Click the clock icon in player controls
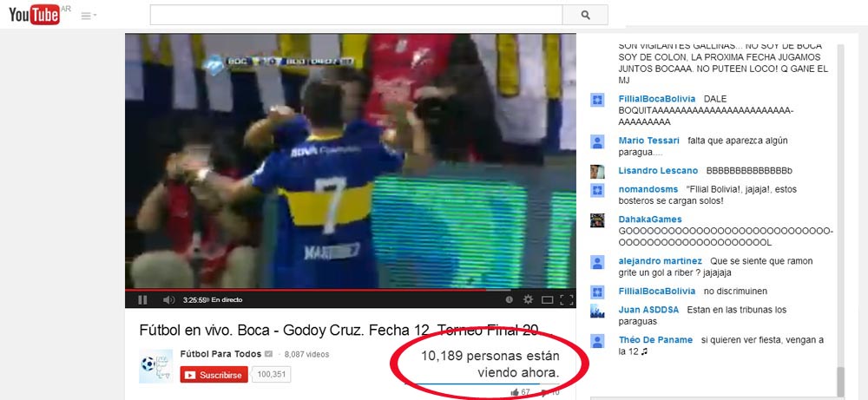Image resolution: width=868 pixels, height=400 pixels. click(x=510, y=299)
